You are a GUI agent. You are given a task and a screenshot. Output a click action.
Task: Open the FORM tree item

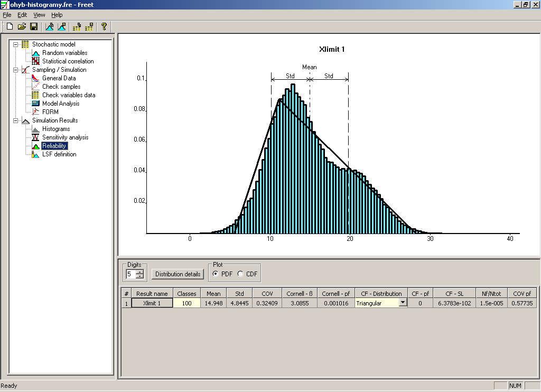click(x=50, y=112)
